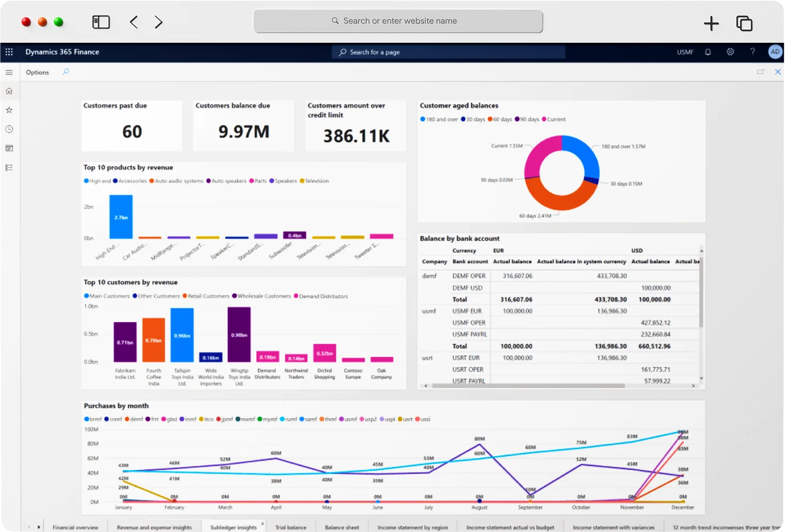Screen dimensions: 786x532
Task: Open the Trial balance tab
Action: click(291, 527)
